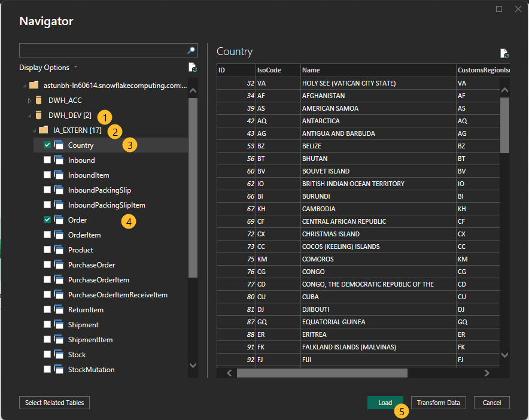Click refresh preview icon above Country table
The width and height of the screenshot is (529, 420).
pos(504,54)
